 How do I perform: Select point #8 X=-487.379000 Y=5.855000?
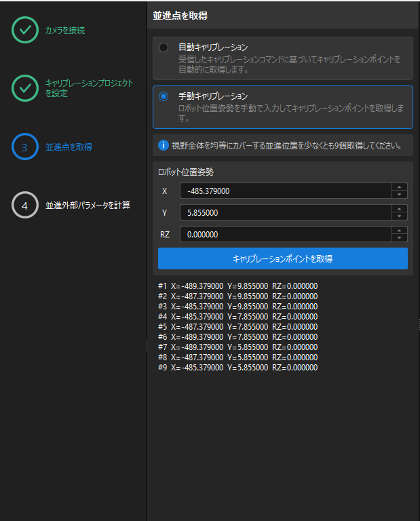pyautogui.click(x=238, y=358)
